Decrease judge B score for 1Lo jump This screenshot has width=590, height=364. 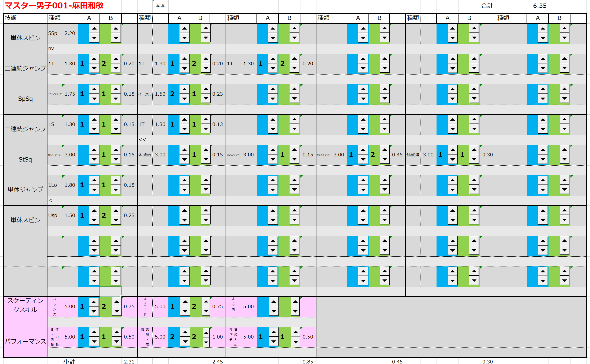[x=116, y=190]
